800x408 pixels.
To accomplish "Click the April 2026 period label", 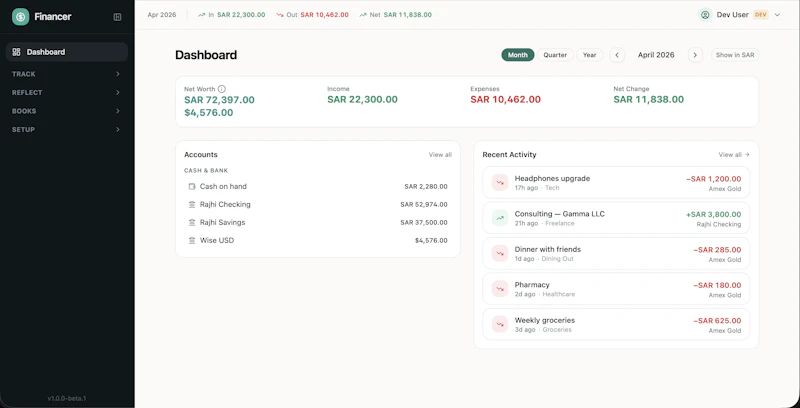I will click(656, 55).
